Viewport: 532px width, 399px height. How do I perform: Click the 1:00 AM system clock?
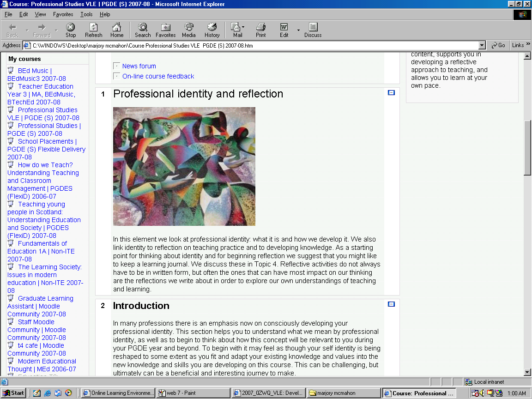(516, 393)
